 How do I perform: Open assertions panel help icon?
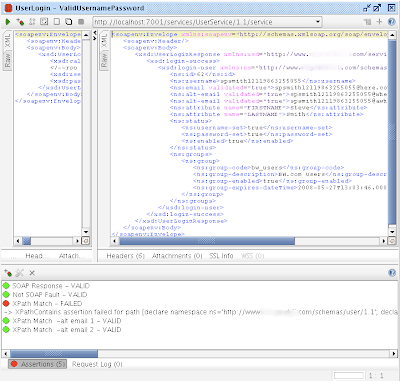392,273
